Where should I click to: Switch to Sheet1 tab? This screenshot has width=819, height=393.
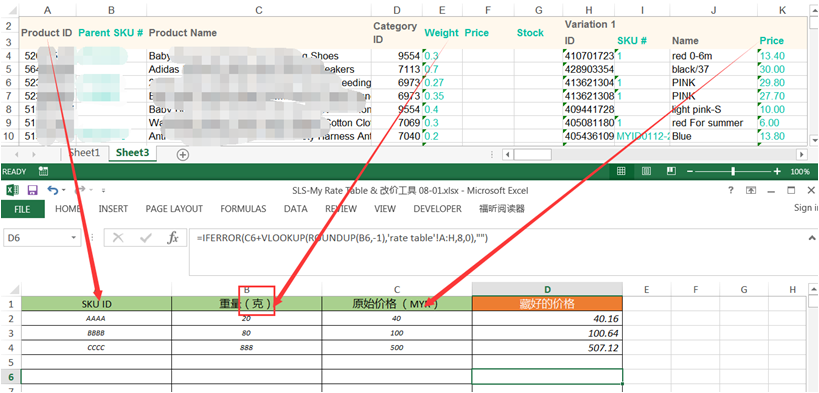84,153
